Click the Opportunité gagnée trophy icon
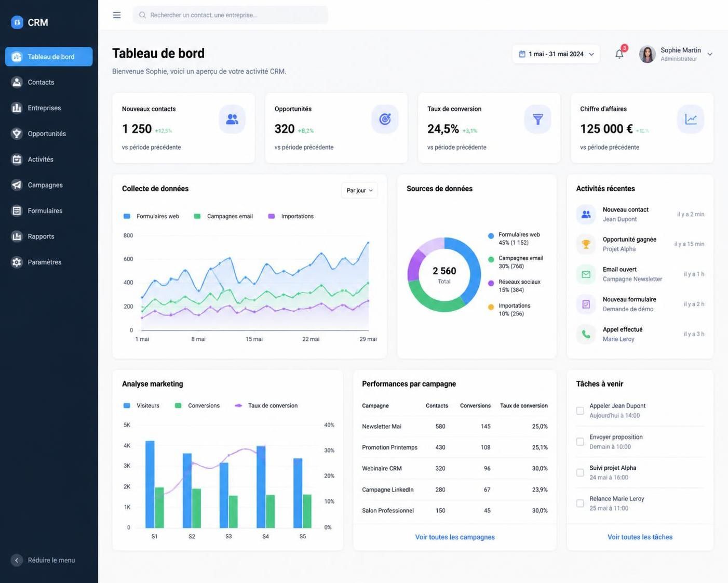The image size is (728, 583). 586,244
